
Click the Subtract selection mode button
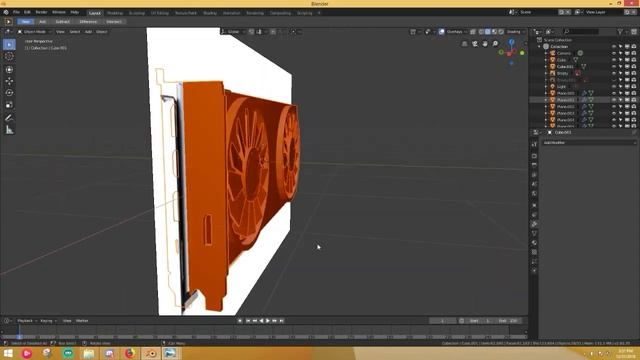click(62, 22)
